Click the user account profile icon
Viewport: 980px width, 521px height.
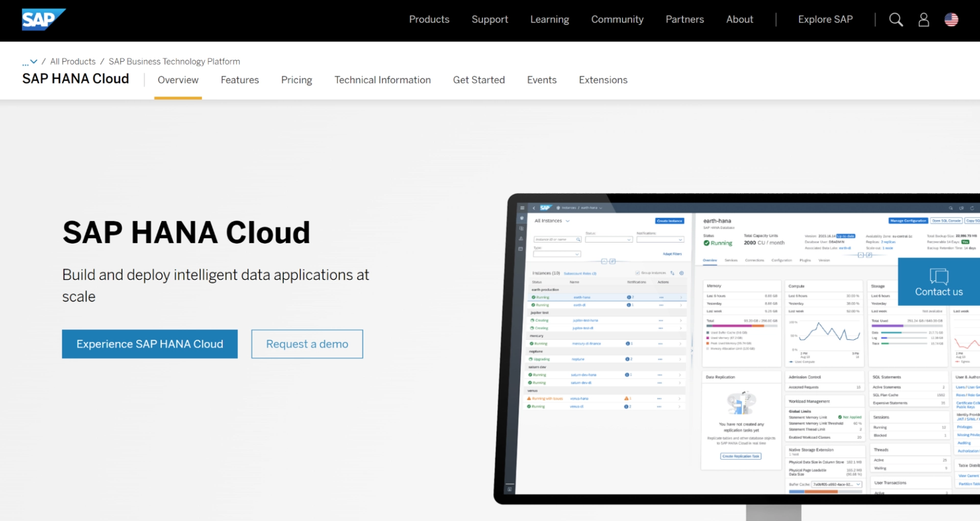point(923,20)
